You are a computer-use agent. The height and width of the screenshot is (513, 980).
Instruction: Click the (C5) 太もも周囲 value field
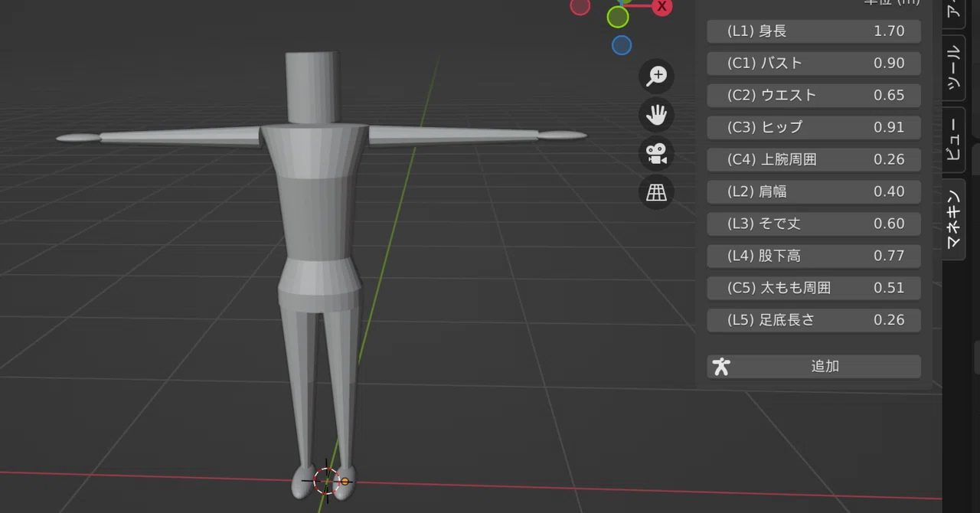[814, 288]
